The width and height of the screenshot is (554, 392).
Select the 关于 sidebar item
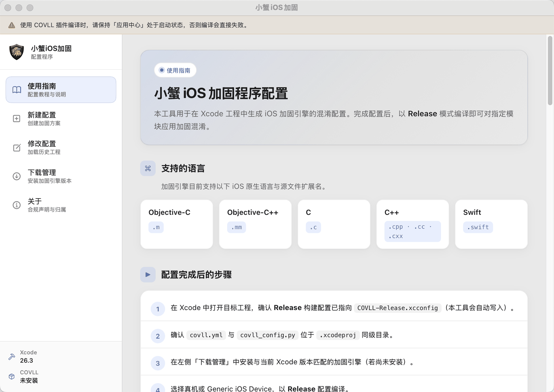coord(61,205)
